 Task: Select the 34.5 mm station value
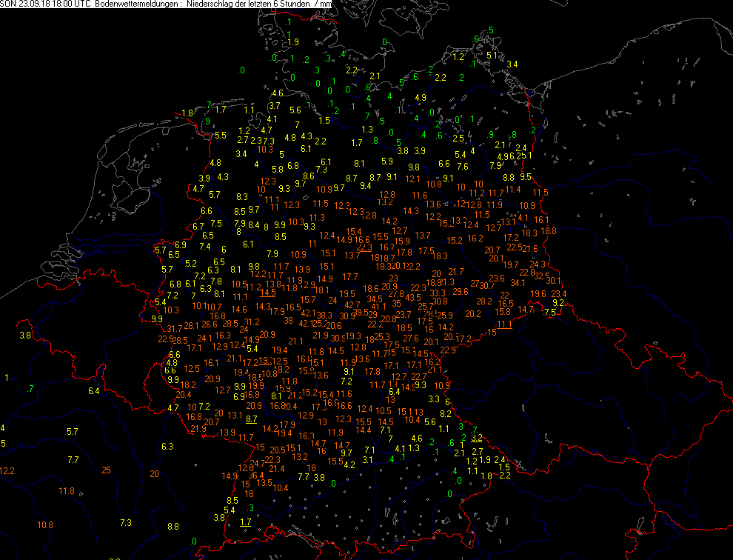click(375, 299)
